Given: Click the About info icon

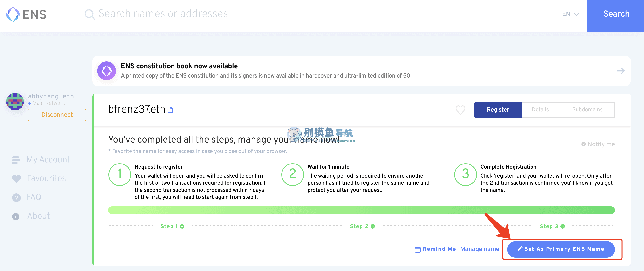Looking at the screenshot, I should point(15,216).
